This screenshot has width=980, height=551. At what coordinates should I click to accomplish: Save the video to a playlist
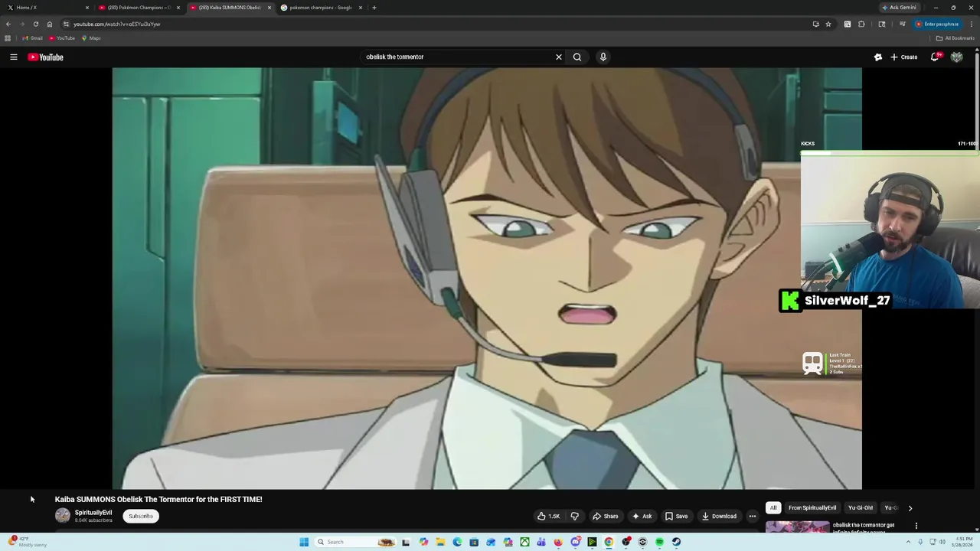[x=676, y=516]
